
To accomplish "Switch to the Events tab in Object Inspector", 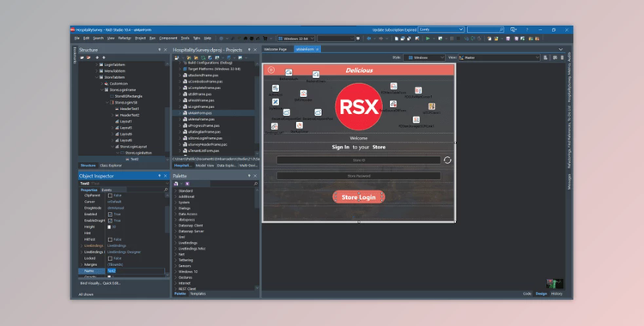I will point(106,190).
